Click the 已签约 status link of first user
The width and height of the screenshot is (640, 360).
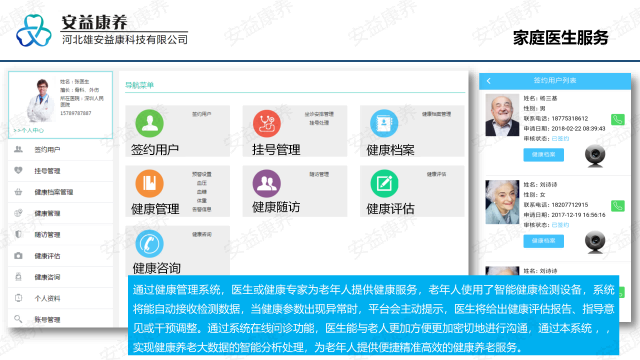560,139
